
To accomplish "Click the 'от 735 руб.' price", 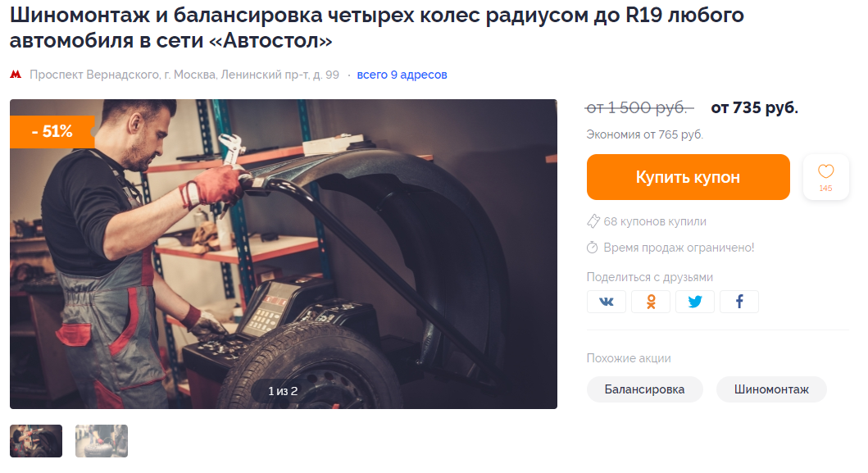I will (x=755, y=107).
